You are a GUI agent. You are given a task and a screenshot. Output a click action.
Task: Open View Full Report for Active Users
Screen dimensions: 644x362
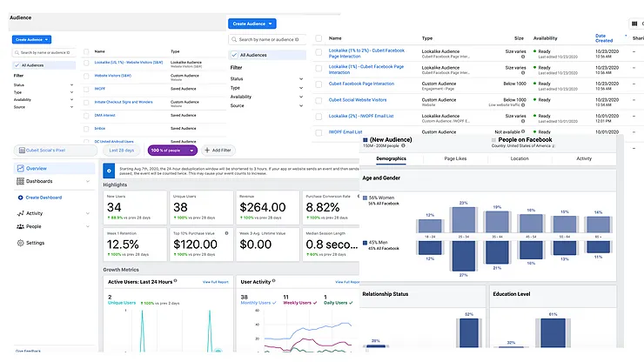coord(216,282)
